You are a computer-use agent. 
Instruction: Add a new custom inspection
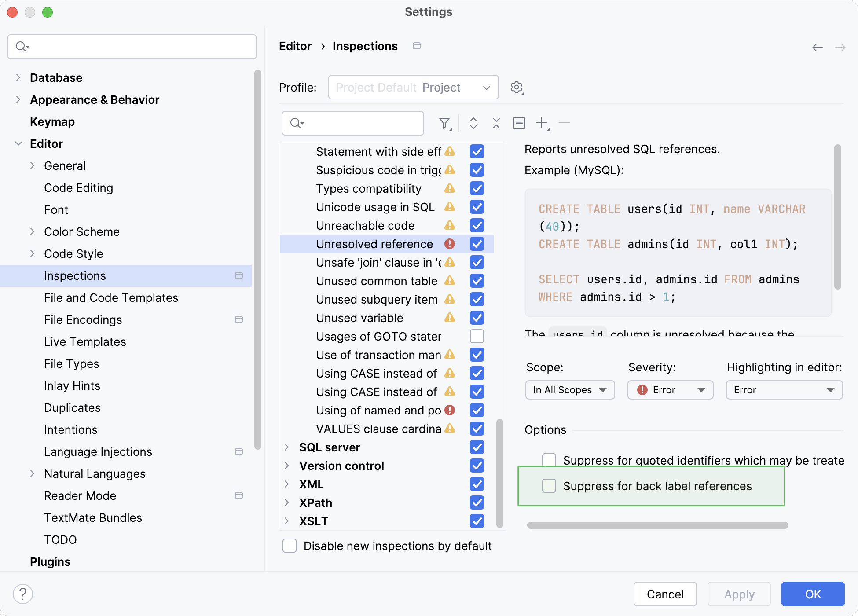(x=541, y=123)
